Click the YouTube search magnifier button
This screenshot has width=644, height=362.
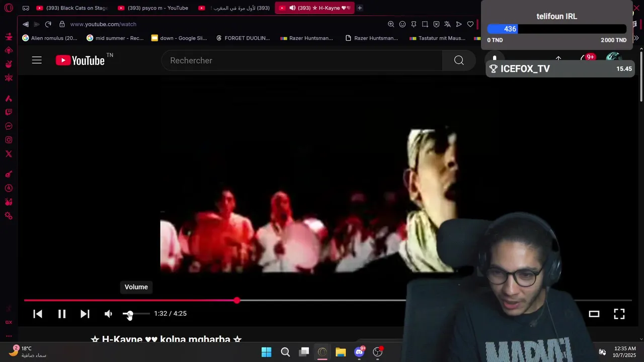click(459, 60)
